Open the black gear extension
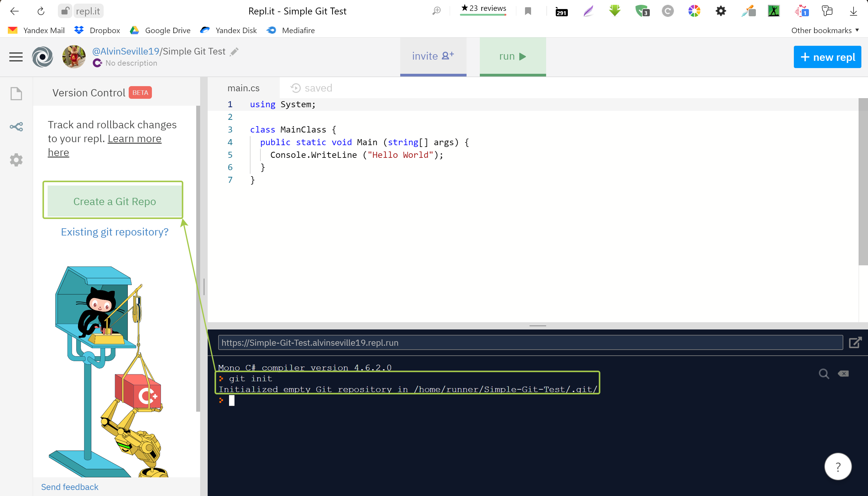 point(721,11)
